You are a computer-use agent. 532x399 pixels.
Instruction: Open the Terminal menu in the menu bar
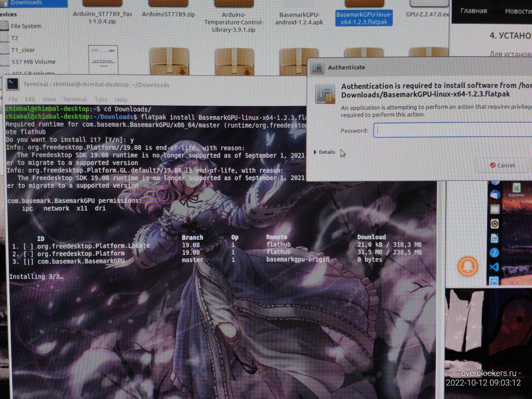click(x=75, y=99)
